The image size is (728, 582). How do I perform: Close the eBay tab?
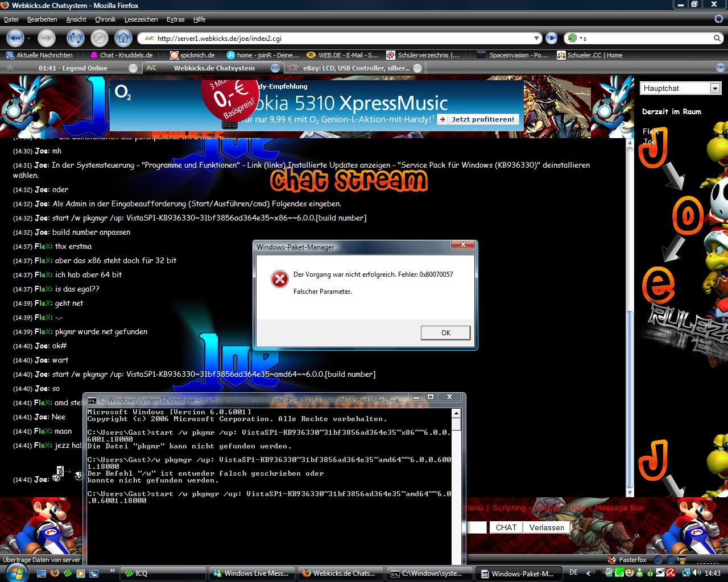(x=417, y=68)
